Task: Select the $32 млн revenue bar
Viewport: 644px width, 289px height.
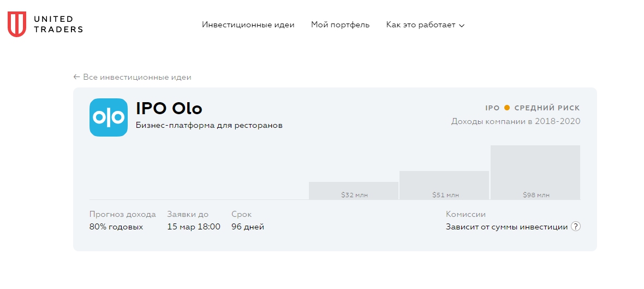Action: tap(354, 191)
